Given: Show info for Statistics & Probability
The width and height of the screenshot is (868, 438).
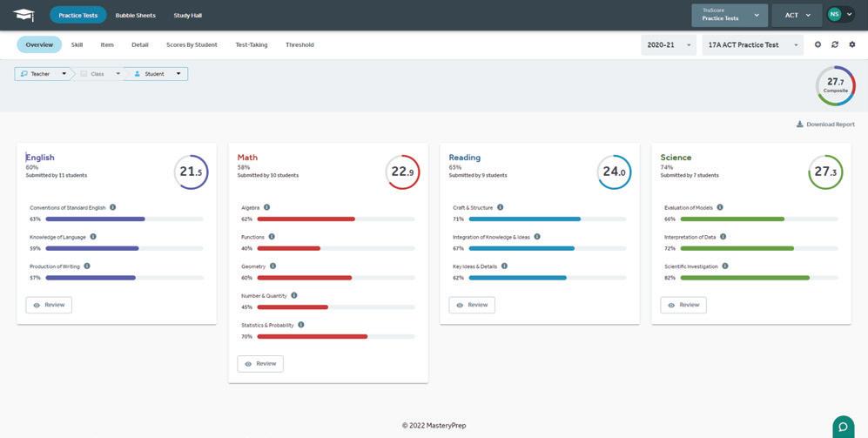Looking at the screenshot, I should pyautogui.click(x=300, y=325).
